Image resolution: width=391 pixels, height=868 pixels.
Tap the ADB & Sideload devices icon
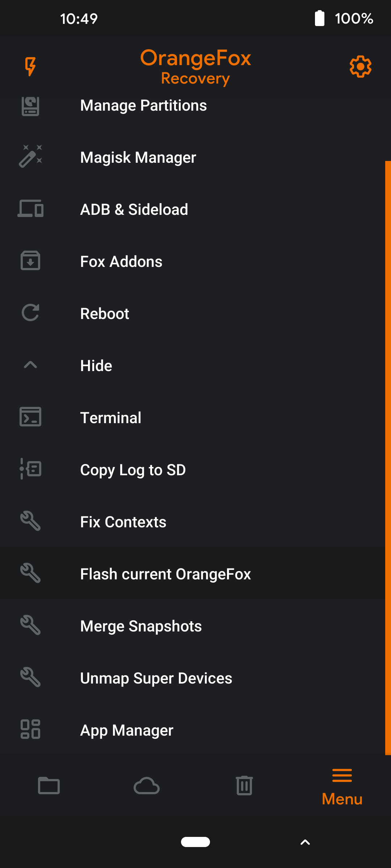[30, 209]
